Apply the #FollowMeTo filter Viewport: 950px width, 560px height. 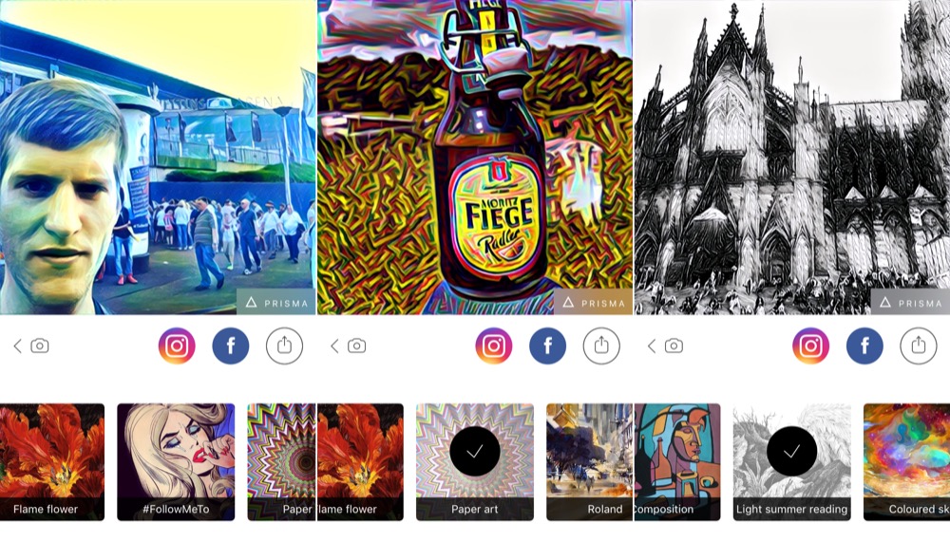[x=176, y=462]
